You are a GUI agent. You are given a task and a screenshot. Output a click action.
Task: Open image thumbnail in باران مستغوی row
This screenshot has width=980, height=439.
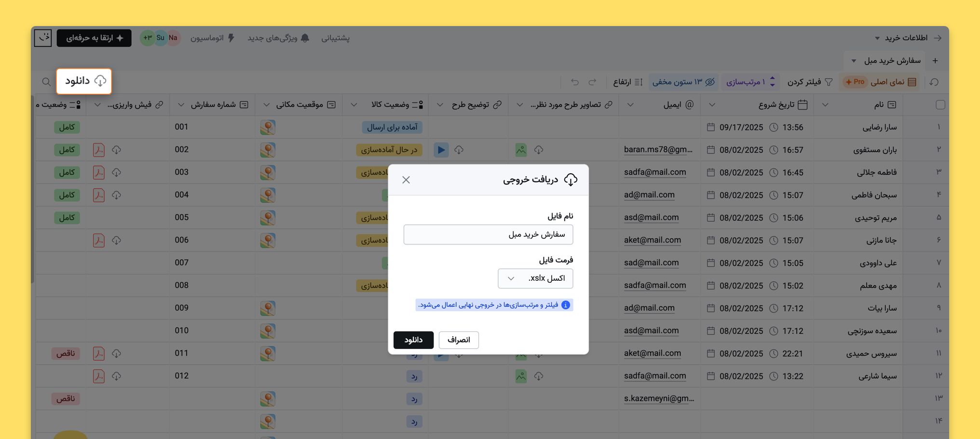pos(521,150)
